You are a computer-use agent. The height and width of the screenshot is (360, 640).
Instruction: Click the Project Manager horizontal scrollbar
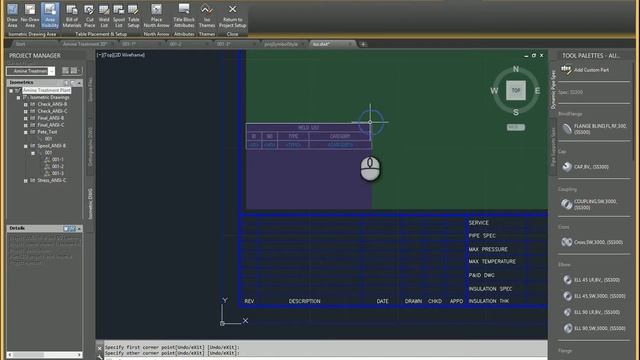tap(44, 355)
